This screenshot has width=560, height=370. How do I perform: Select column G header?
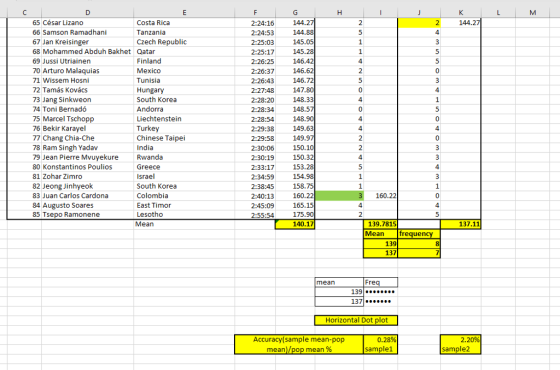[295, 12]
